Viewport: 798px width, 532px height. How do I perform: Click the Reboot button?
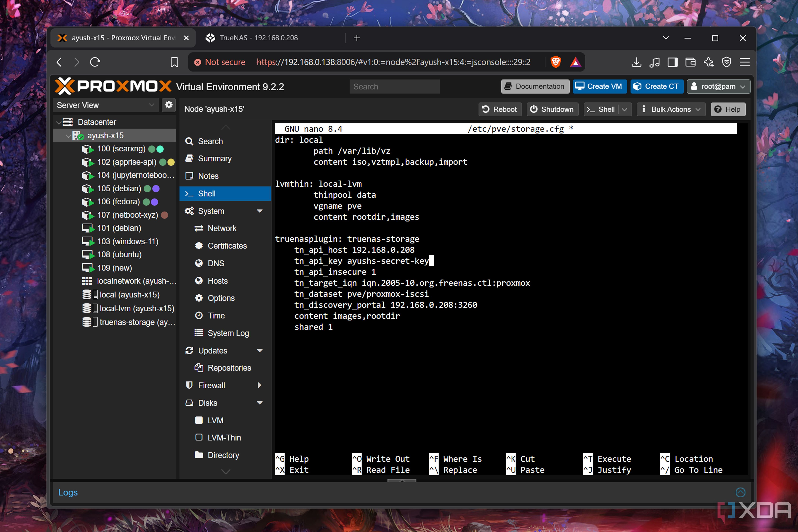point(500,109)
